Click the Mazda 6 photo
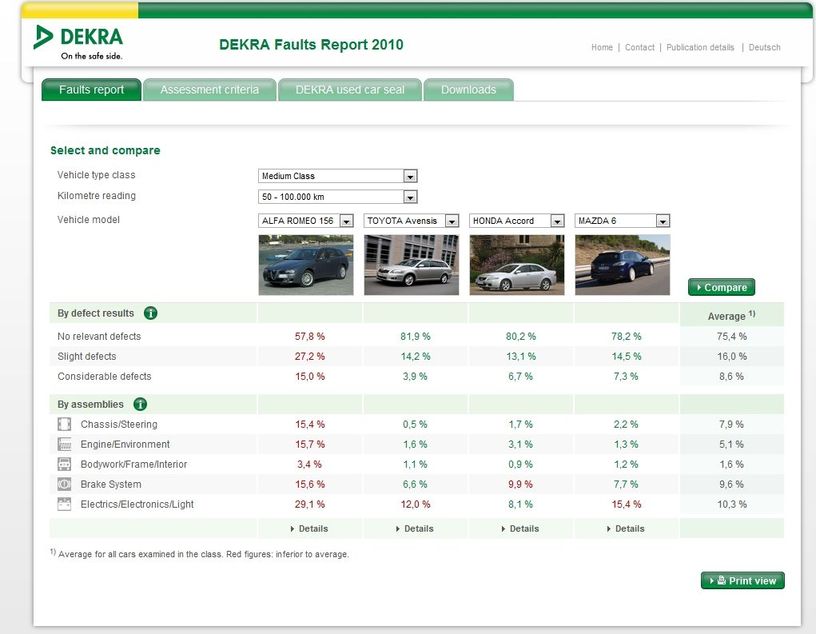The height and width of the screenshot is (634, 816). [x=622, y=265]
